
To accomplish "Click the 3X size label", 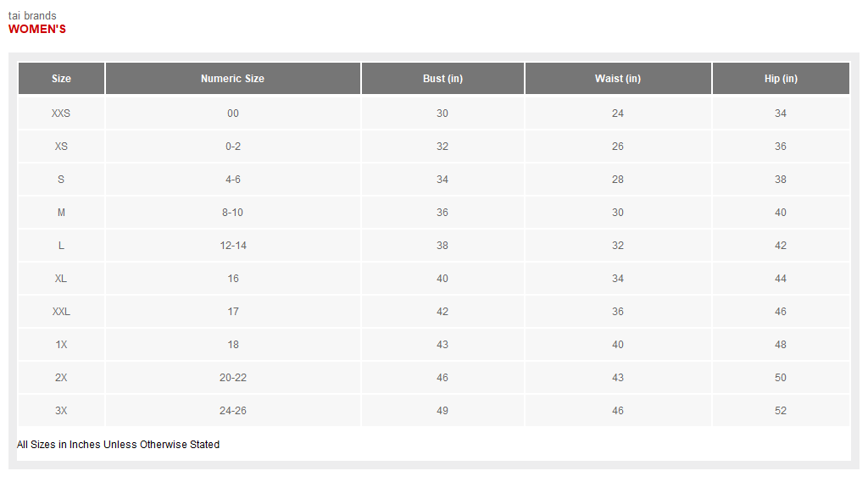I will coord(61,411).
